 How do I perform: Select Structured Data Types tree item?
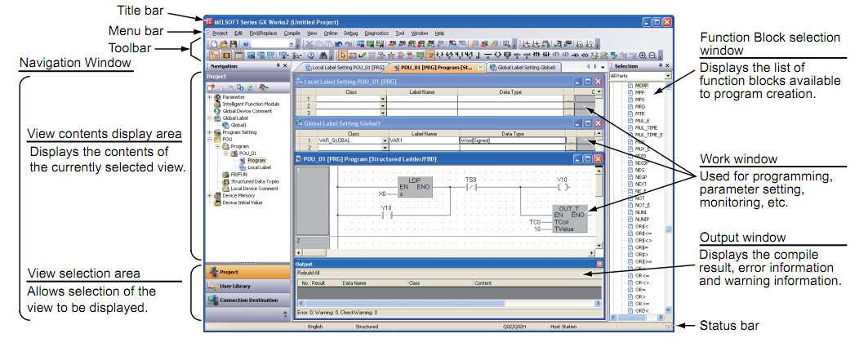tap(255, 181)
